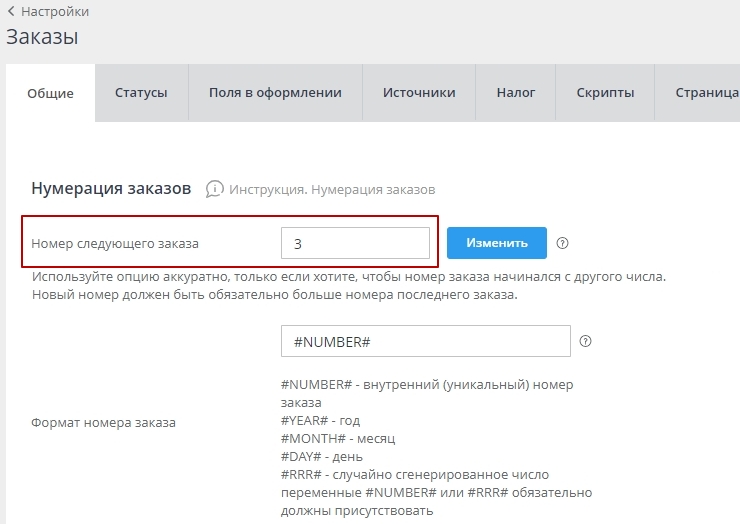
Task: Open help icon next to Изменить
Action: click(x=562, y=243)
